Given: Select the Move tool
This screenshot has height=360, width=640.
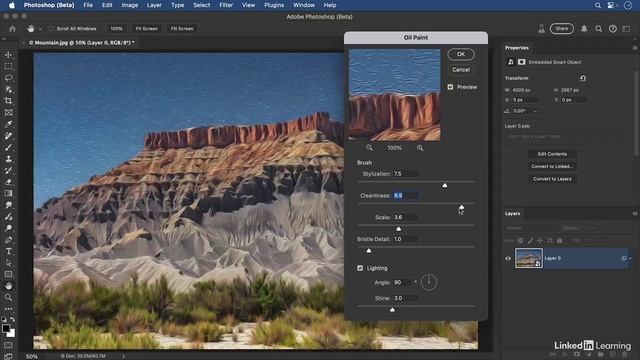Looking at the screenshot, I should coord(9,55).
